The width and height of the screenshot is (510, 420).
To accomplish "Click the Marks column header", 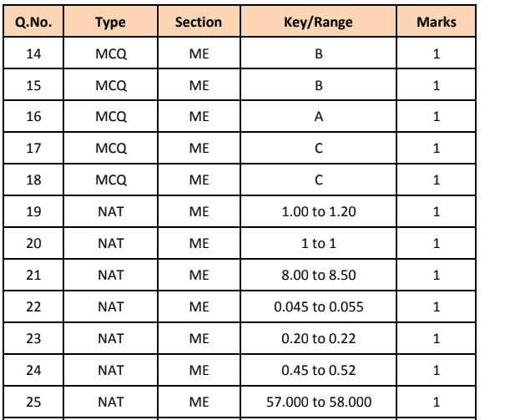I will pos(437,22).
